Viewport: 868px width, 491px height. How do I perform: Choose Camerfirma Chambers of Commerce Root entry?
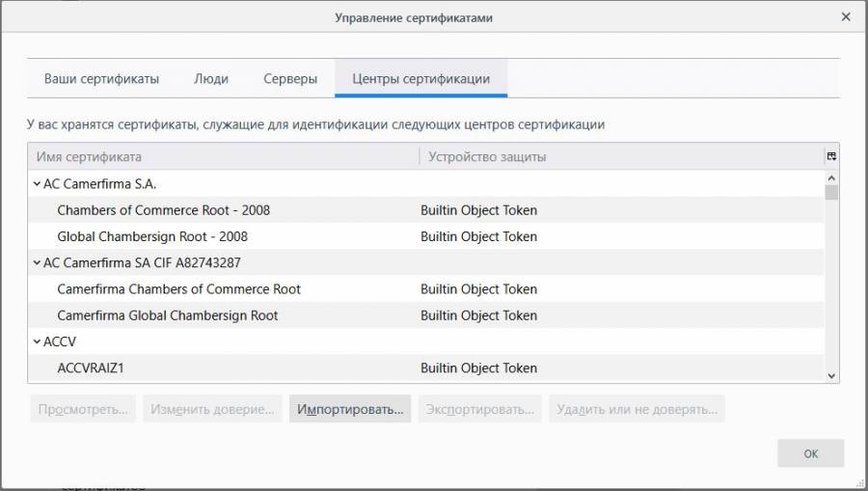tap(178, 289)
